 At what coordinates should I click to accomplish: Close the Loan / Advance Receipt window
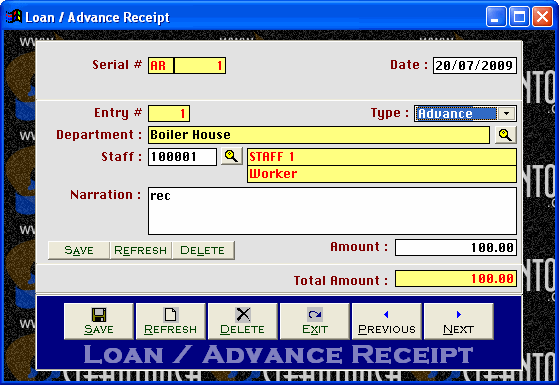(542, 17)
